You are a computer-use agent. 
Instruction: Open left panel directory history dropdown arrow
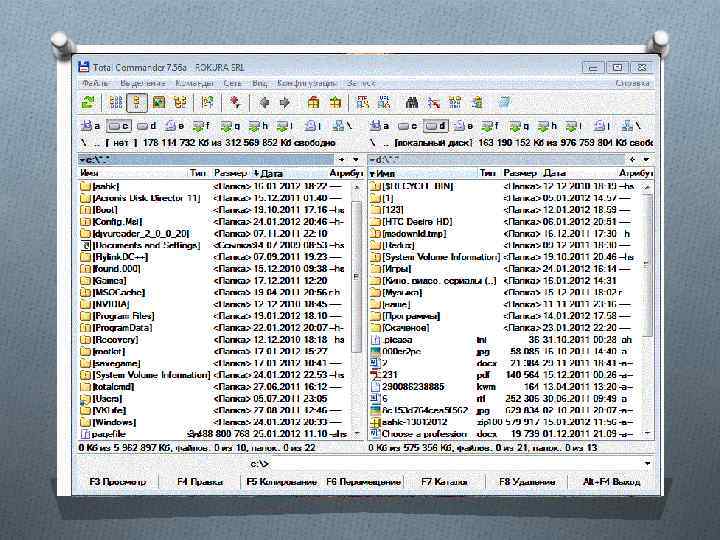(356, 159)
